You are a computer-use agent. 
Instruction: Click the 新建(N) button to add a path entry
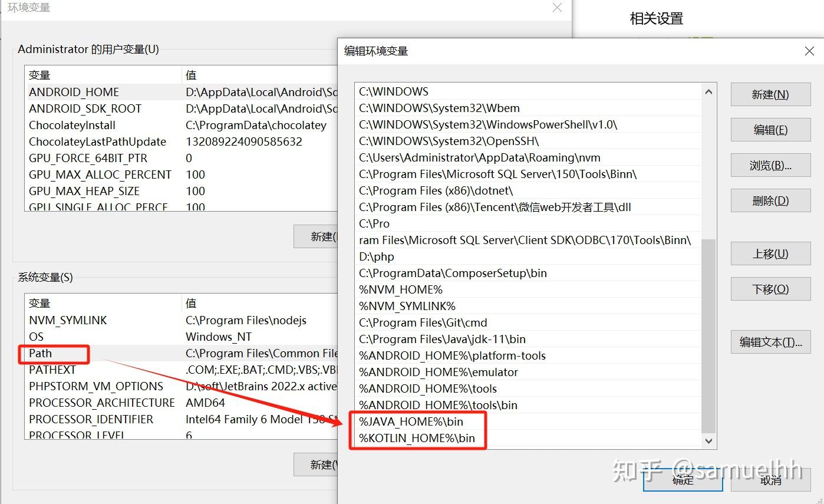coord(770,94)
